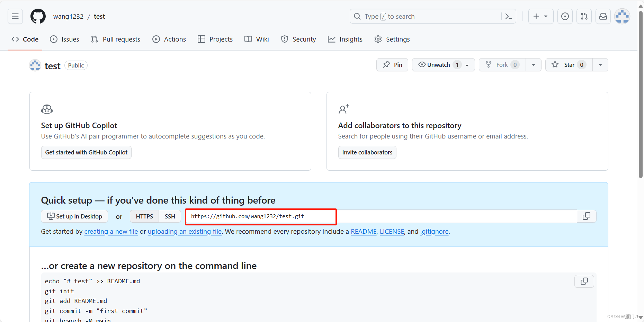
Task: Open the command palette icon in search bar
Action: [x=508, y=16]
